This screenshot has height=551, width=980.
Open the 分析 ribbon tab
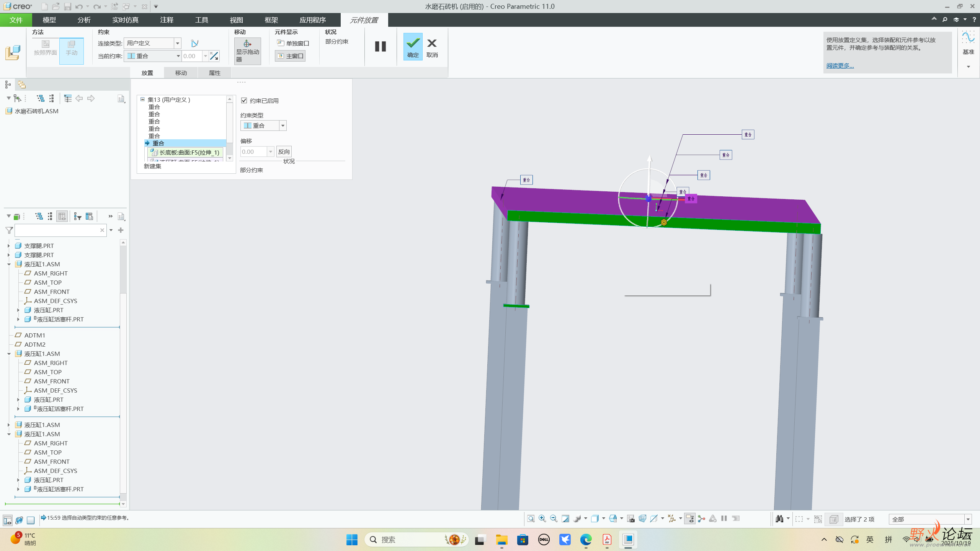click(x=84, y=20)
